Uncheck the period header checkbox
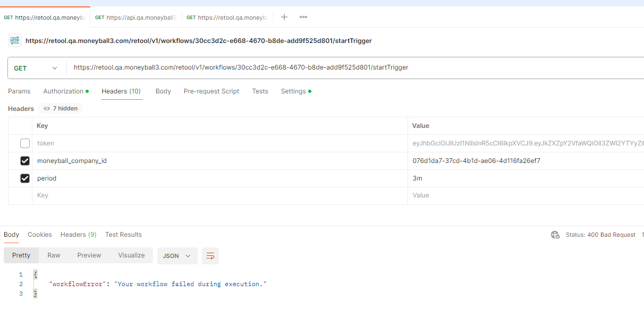Screen dimensions: 644x327 click(25, 178)
